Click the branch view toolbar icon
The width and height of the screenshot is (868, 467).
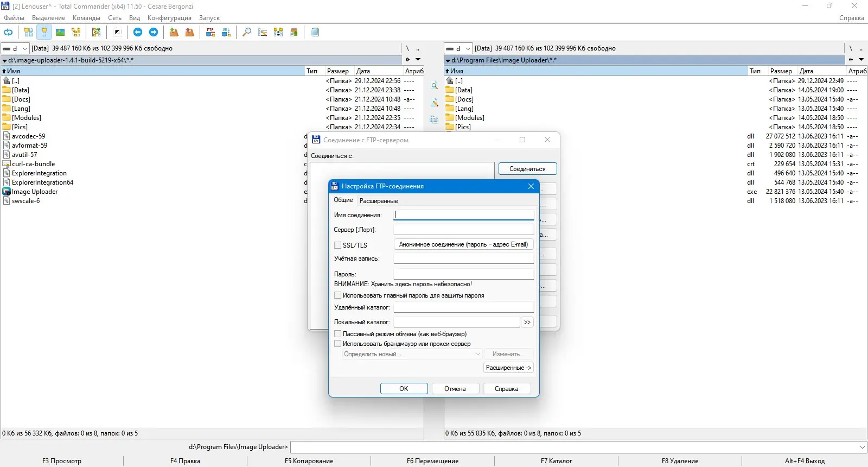[x=97, y=32]
